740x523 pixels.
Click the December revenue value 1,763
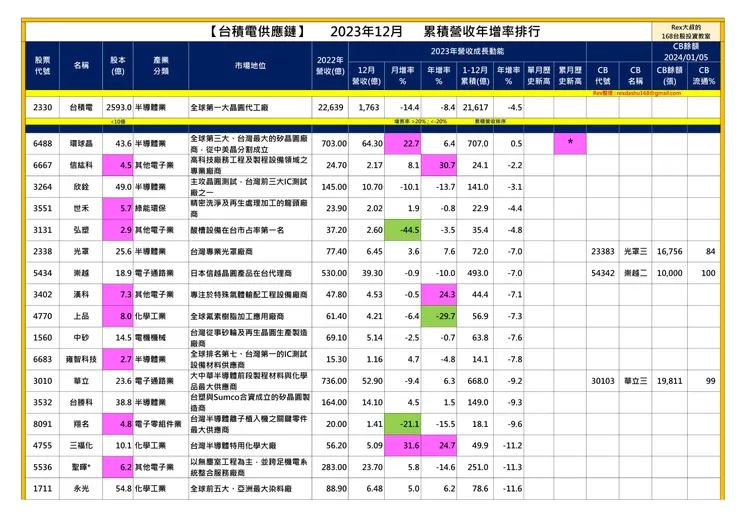[x=368, y=108]
